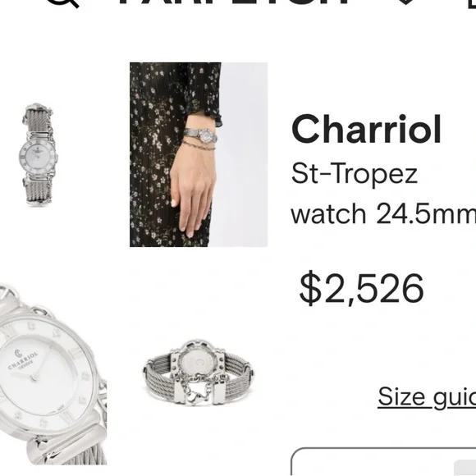476x476 pixels.
Task: View the clasp back-view watch image
Action: pyautogui.click(x=199, y=373)
